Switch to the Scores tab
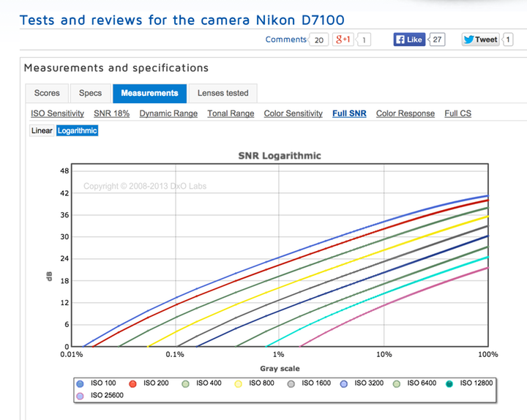The width and height of the screenshot is (527, 420). click(x=47, y=94)
